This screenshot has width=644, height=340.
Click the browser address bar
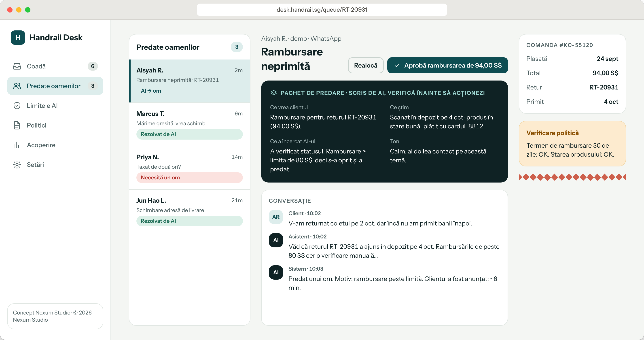322,10
